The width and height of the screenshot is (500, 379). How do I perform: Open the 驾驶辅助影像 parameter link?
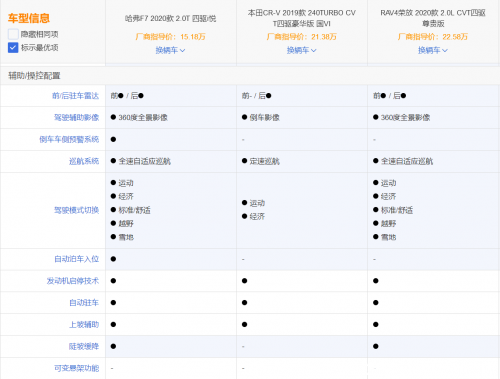(x=76, y=118)
